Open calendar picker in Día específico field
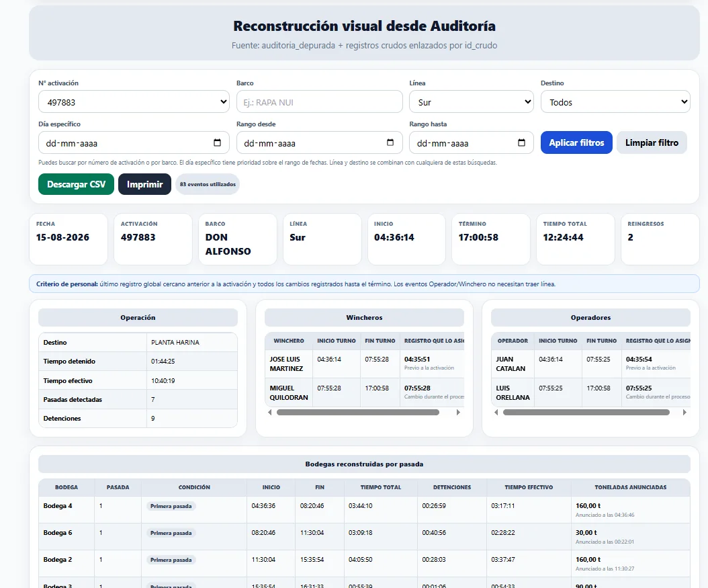This screenshot has height=588, width=708. 217,142
